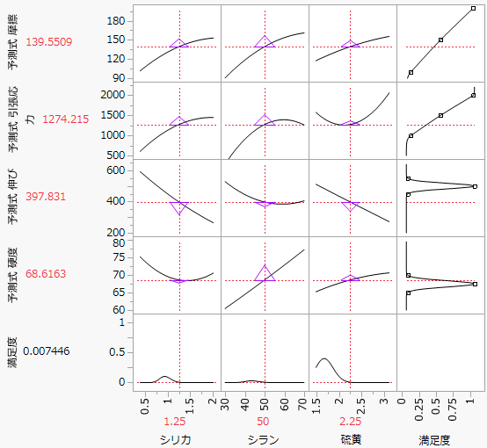
Task: Click the 引張応力 y-axis tick label 2000
Action: (x=113, y=95)
